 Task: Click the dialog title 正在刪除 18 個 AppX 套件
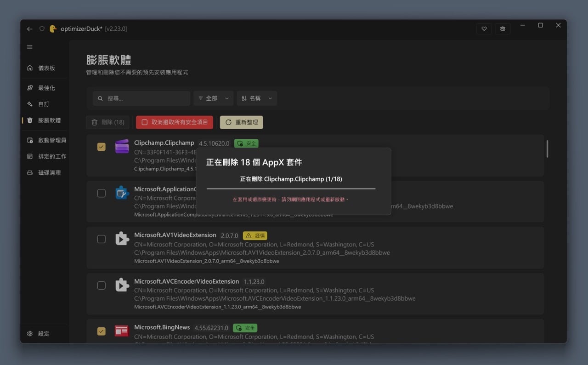[254, 162]
